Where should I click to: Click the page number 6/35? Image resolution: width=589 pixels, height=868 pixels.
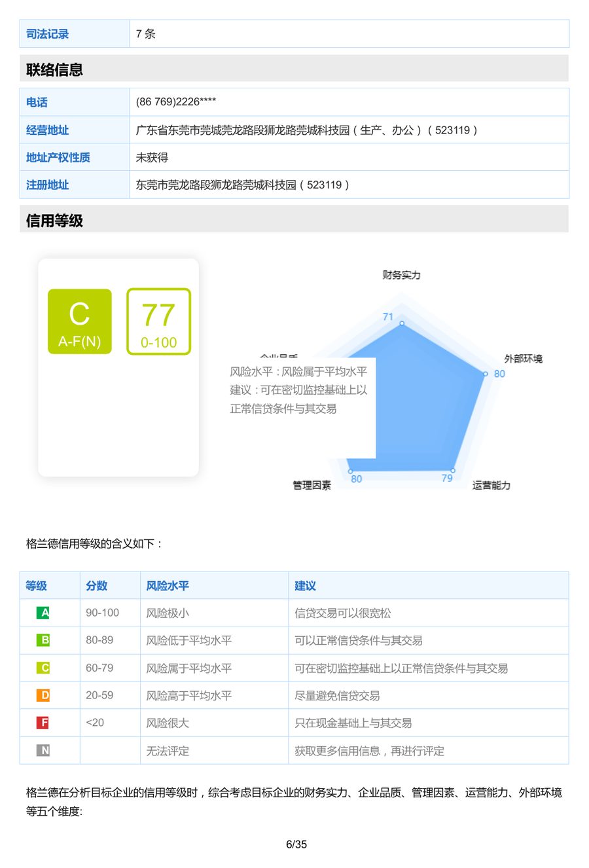[296, 844]
